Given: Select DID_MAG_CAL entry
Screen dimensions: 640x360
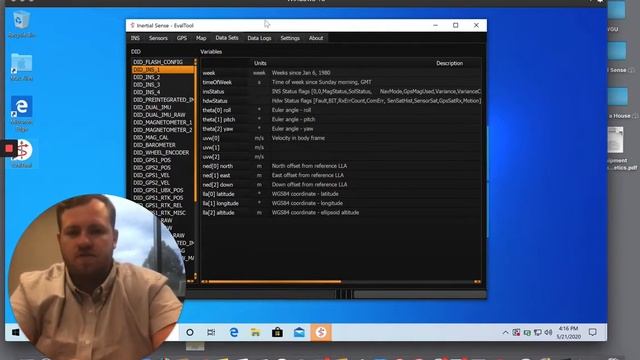Looking at the screenshot, I should (x=162, y=138).
